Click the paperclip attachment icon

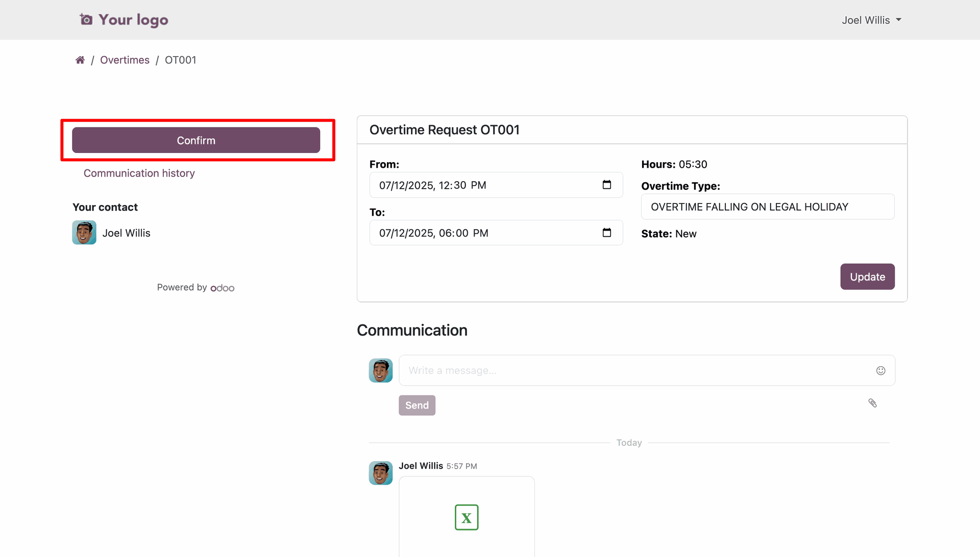click(x=872, y=403)
